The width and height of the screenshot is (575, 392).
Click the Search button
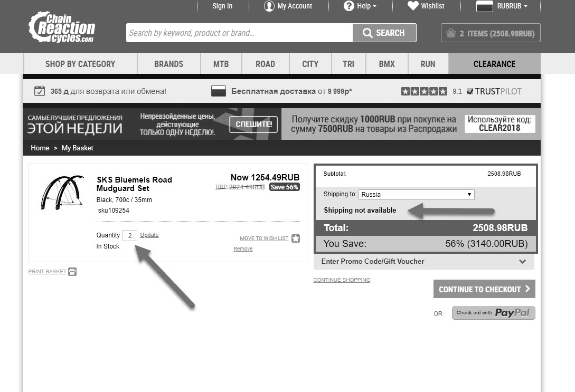pyautogui.click(x=384, y=33)
